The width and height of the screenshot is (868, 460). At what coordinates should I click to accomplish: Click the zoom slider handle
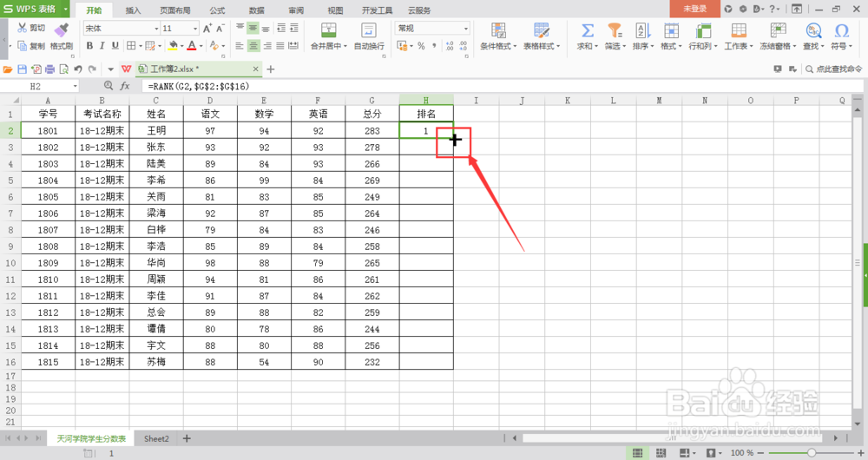pyautogui.click(x=811, y=453)
